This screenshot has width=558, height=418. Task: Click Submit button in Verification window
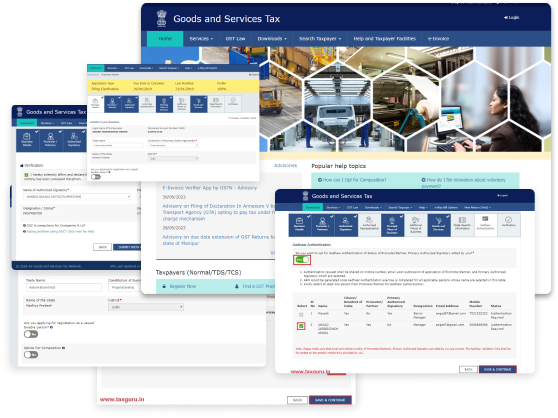[127, 247]
